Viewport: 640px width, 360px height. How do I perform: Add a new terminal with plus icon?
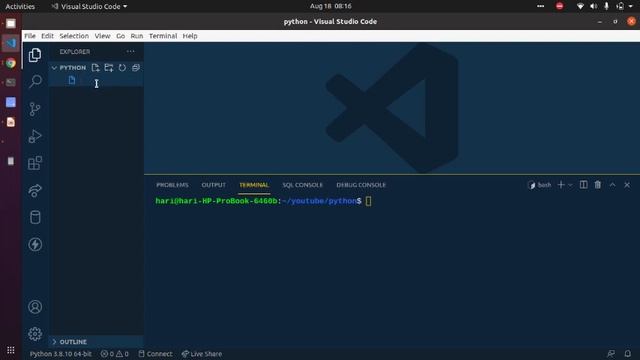point(561,185)
